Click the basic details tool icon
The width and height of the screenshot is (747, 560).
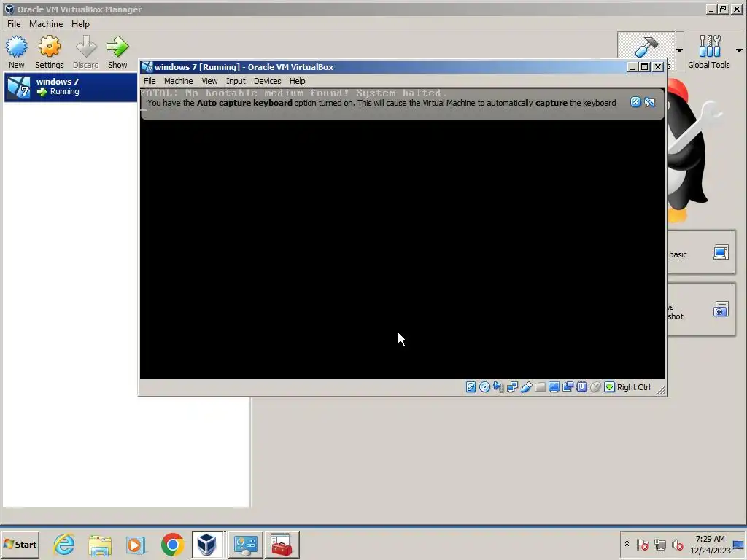721,252
